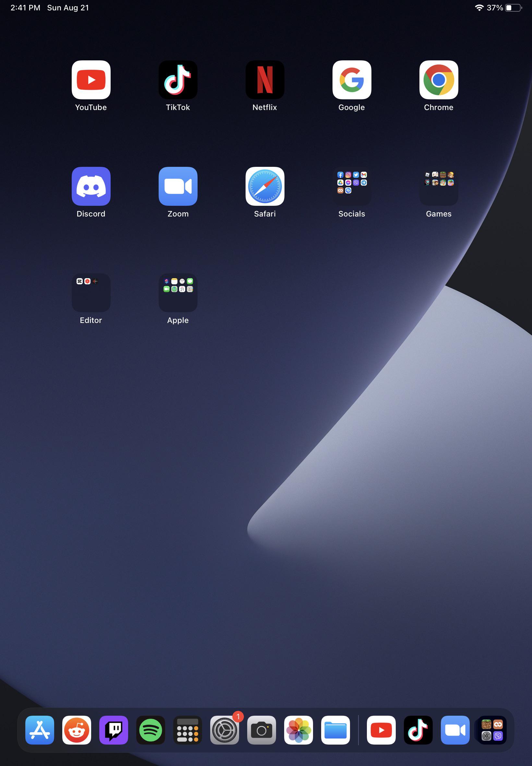Tap the recent TikTok icon in the dock
The height and width of the screenshot is (766, 532).
click(418, 730)
